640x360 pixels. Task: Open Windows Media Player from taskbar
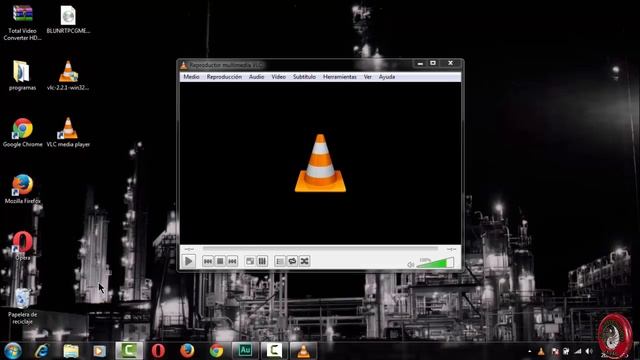pyautogui.click(x=100, y=351)
